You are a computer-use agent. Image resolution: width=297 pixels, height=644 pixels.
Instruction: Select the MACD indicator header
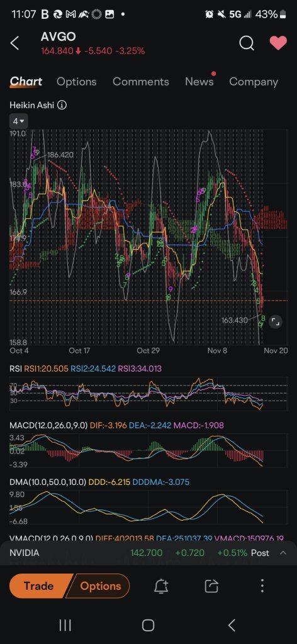pos(116,426)
